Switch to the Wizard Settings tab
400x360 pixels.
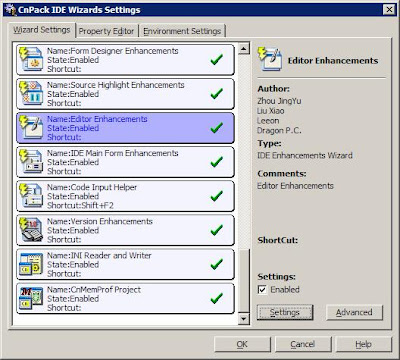pos(42,30)
